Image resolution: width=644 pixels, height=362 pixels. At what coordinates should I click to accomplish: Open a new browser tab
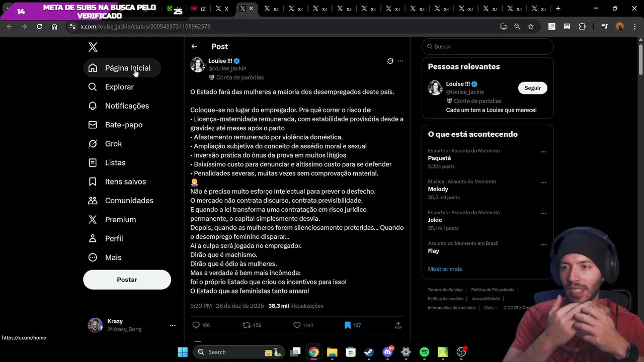[558, 9]
